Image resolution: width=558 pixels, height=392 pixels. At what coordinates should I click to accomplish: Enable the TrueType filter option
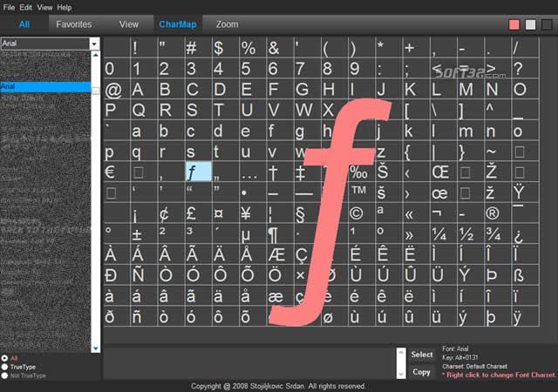point(3,367)
